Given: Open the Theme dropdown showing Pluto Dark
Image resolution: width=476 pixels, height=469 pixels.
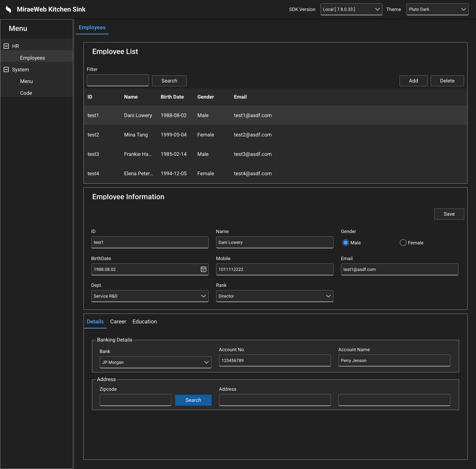Looking at the screenshot, I should point(437,9).
